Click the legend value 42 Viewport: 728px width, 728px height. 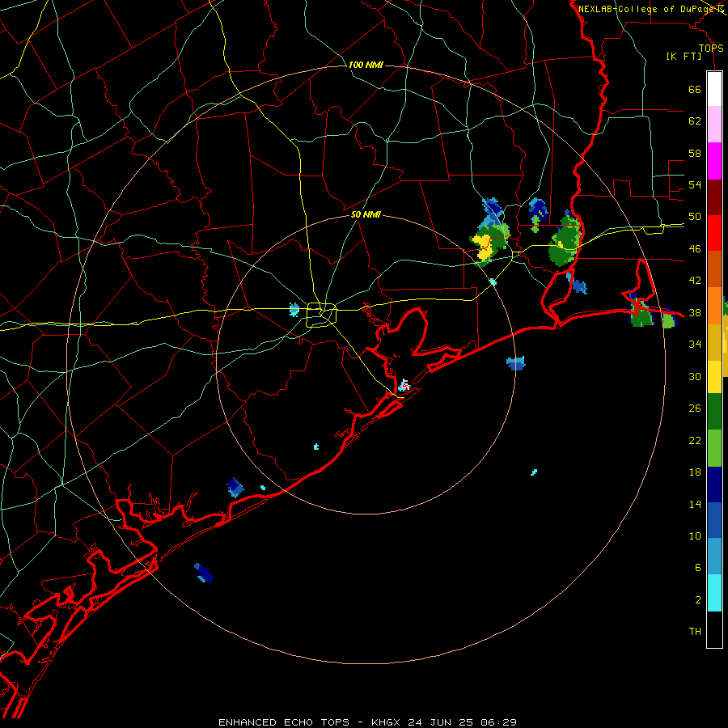695,281
